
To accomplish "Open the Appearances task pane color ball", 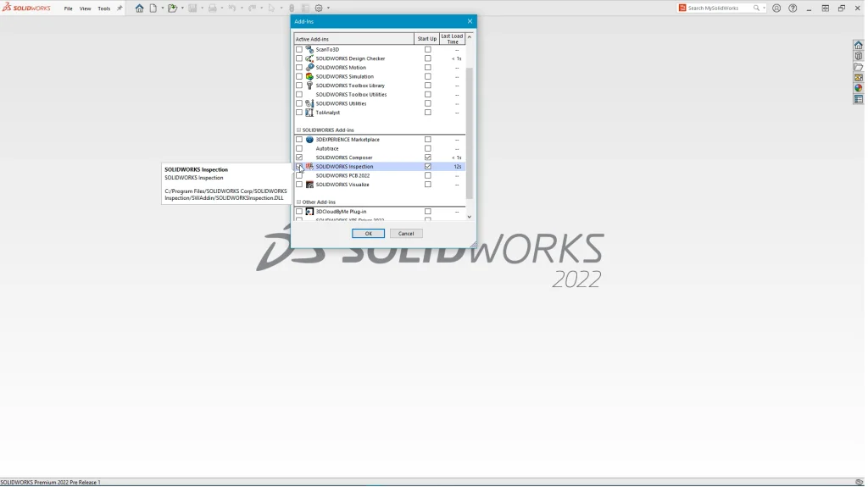I will (858, 88).
